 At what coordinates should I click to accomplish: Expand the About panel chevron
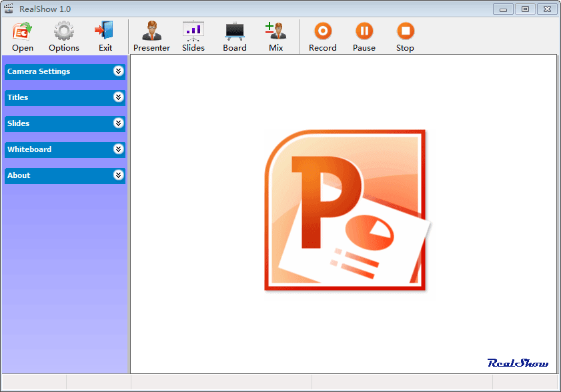tap(119, 175)
